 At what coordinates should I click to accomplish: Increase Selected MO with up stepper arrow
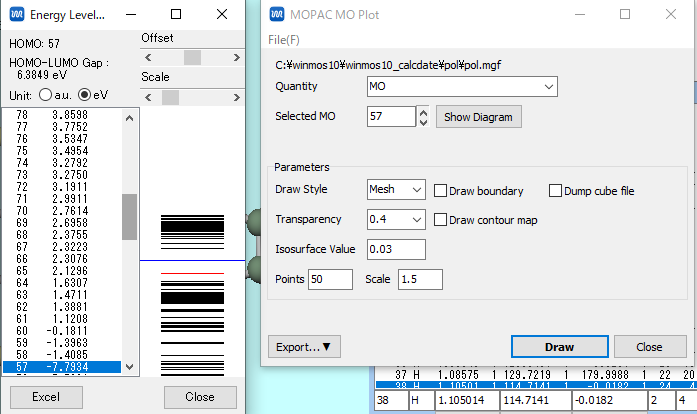(x=423, y=112)
